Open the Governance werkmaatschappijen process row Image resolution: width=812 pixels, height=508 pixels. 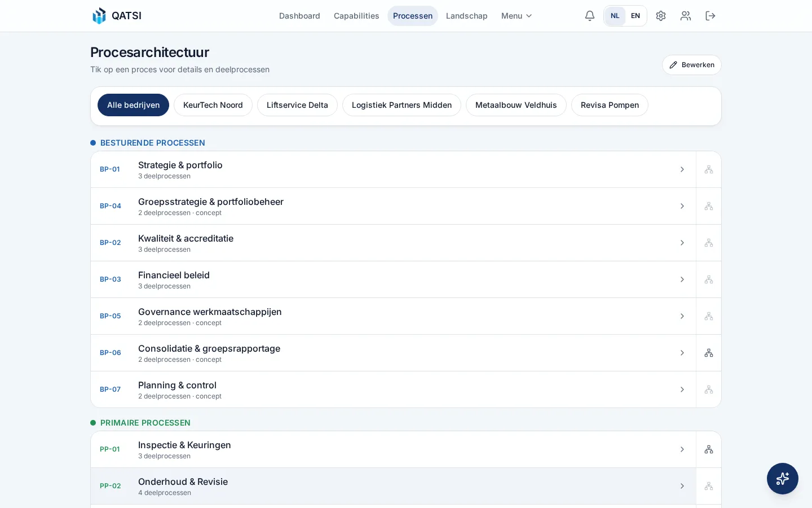pyautogui.click(x=393, y=316)
